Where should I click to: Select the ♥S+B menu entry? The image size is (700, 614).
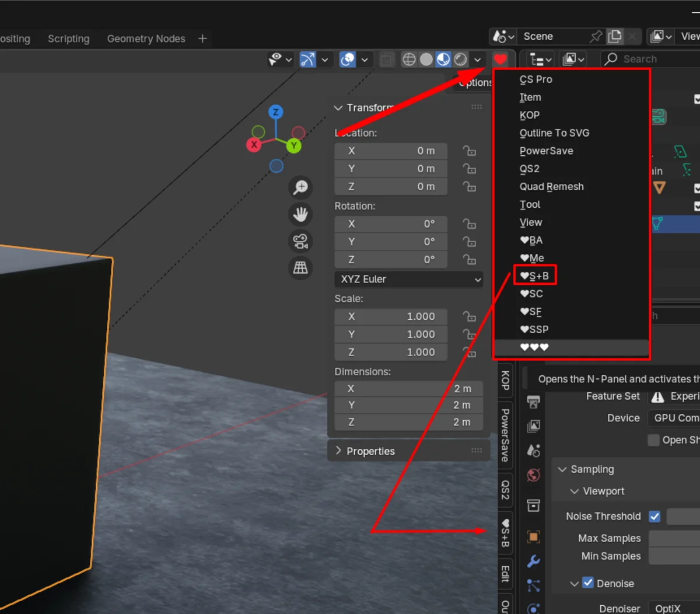pos(535,276)
